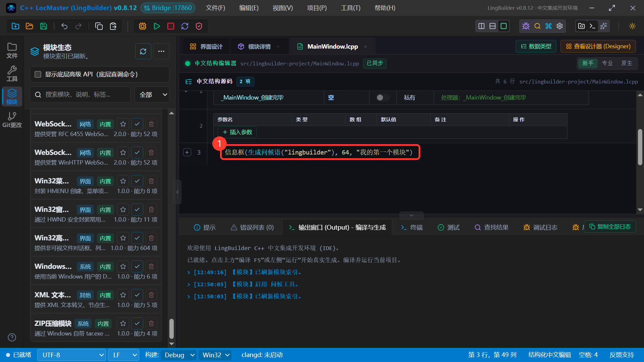This screenshot has width=644, height=362.
Task: Redo the undone action
Action: coord(78,26)
